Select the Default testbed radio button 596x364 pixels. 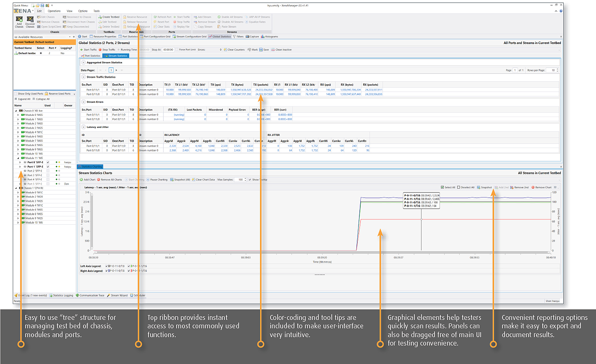[41, 53]
